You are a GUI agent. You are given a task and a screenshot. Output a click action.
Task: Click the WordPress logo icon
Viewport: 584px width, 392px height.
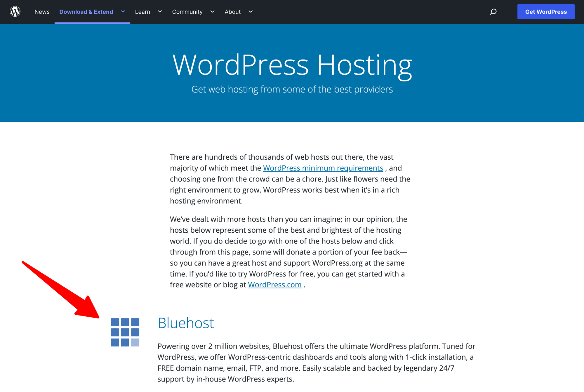click(x=15, y=11)
